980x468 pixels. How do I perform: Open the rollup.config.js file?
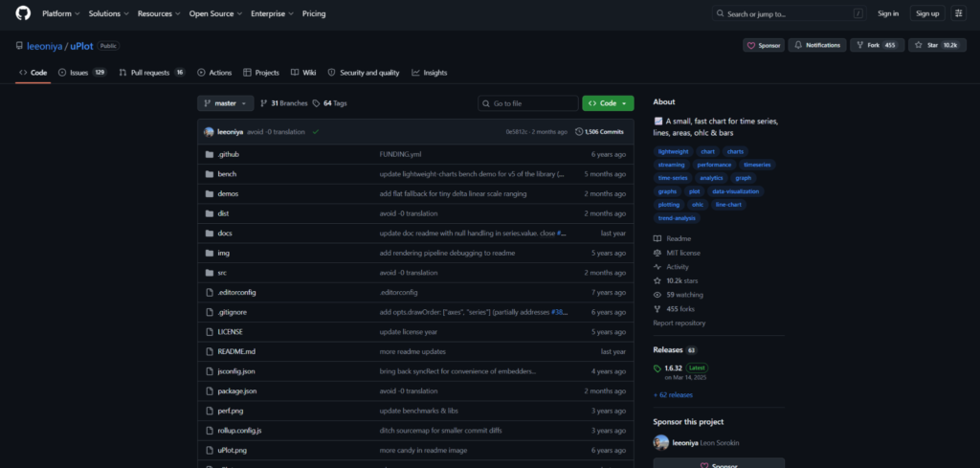[239, 431]
